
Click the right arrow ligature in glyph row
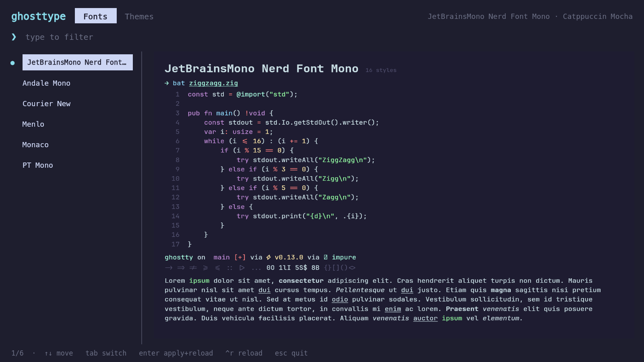pos(169,268)
